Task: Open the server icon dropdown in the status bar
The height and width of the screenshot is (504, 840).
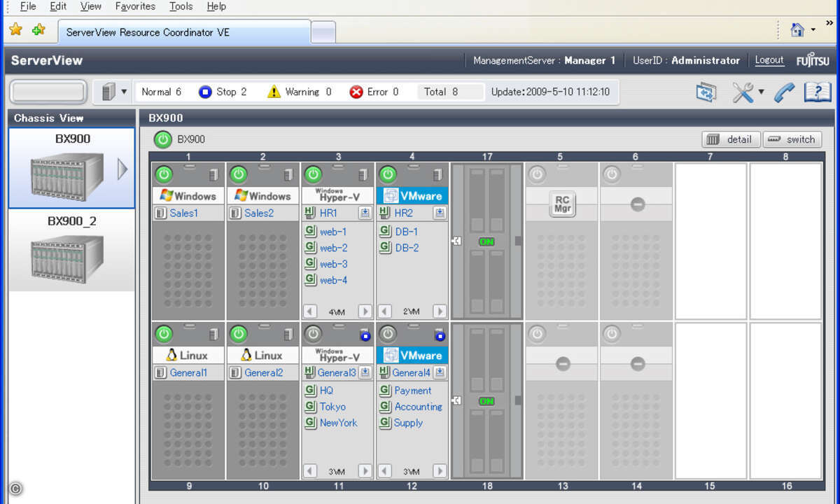Action: 124,92
